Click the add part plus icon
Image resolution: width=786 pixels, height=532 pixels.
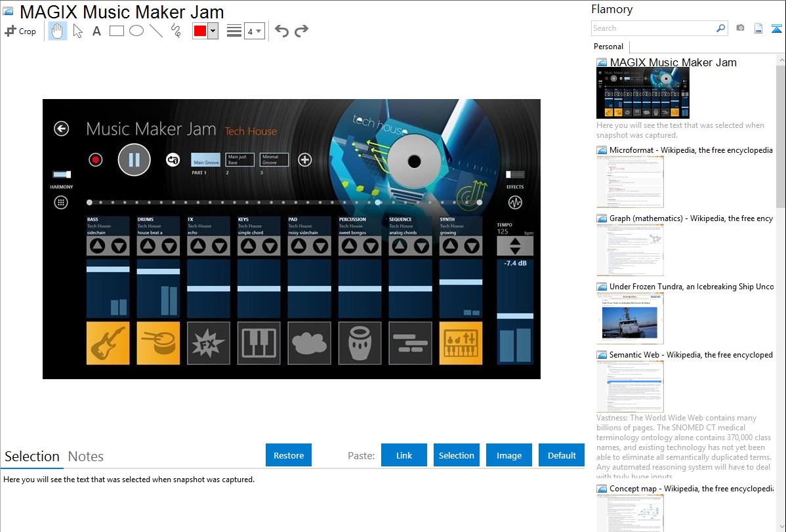[305, 160]
